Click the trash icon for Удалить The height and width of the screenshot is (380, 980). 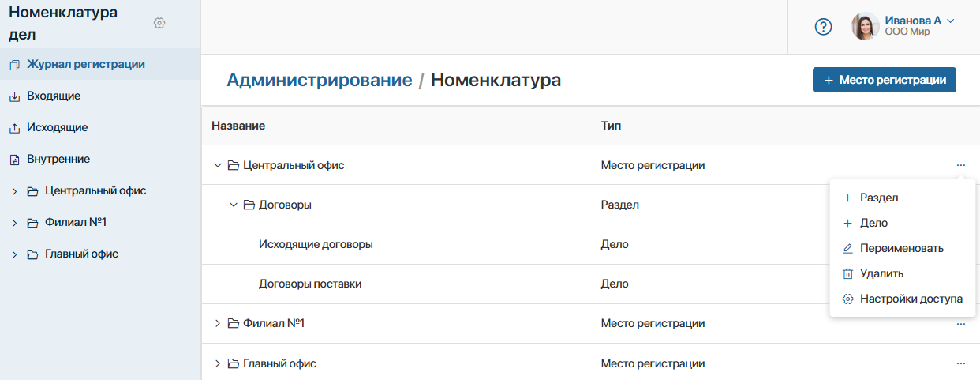pos(847,273)
